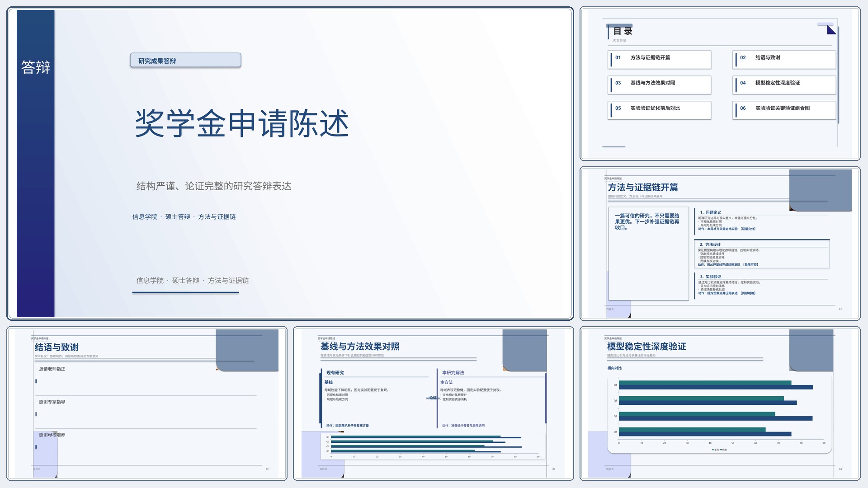868x488 pixels.
Task: Click contents entry 02 结语与致谢
Action: coord(784,60)
